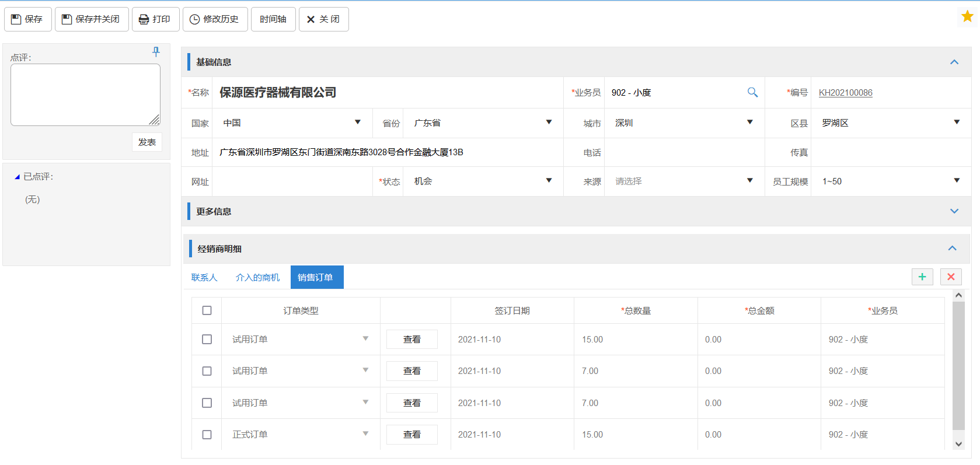Screen dimensions: 980x465
Task: Check the first 试用订单 row checkbox
Action: click(207, 340)
